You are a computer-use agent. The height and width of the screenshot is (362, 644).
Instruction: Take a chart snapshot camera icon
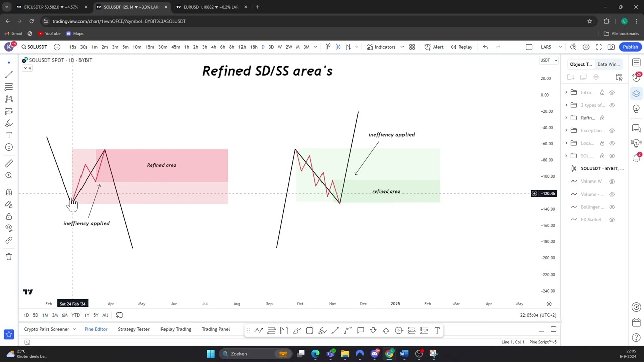[x=611, y=47]
